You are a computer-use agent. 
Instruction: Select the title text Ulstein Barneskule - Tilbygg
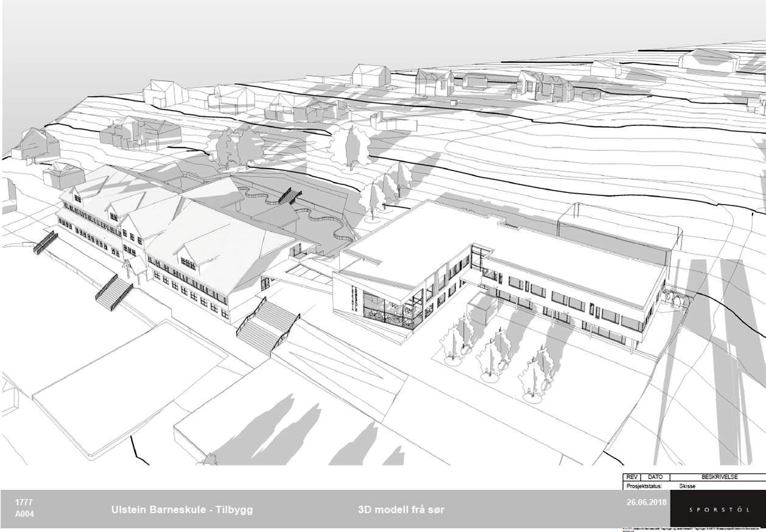click(181, 509)
